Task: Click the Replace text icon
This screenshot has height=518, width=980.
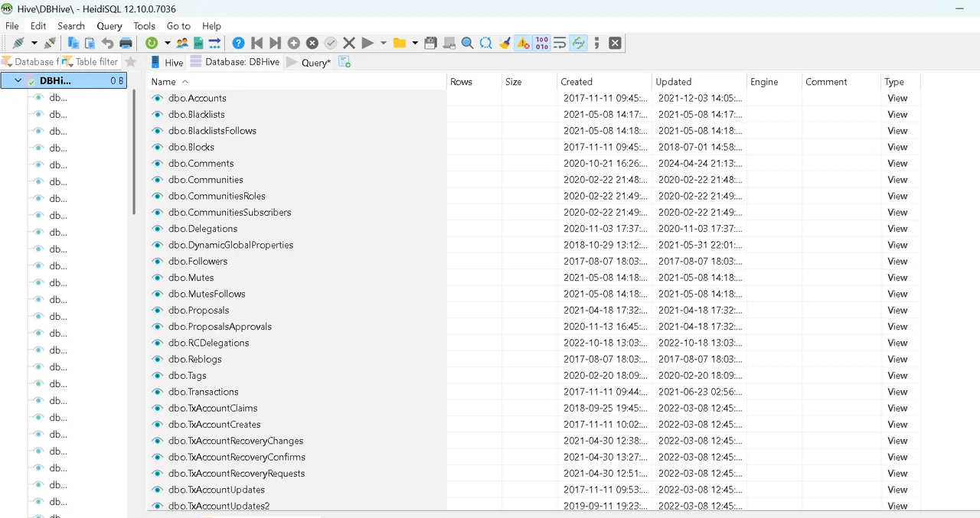Action: pyautogui.click(x=486, y=43)
